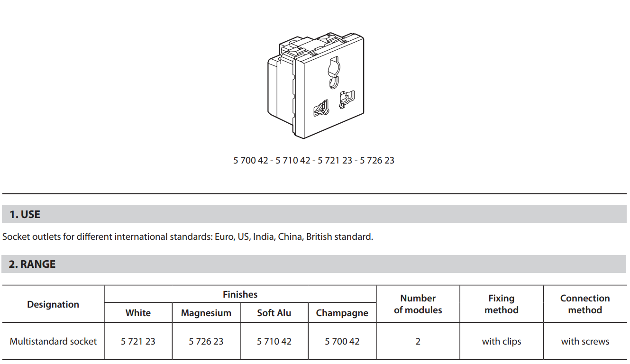630x364 pixels.
Task: Click the Designation column header
Action: (53, 304)
